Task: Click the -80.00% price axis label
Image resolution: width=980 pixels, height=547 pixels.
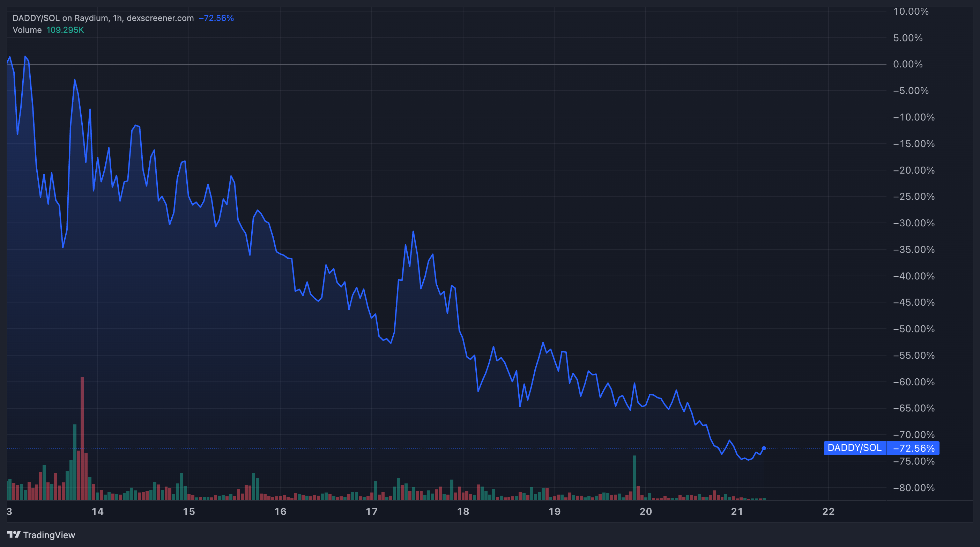Action: coord(913,488)
